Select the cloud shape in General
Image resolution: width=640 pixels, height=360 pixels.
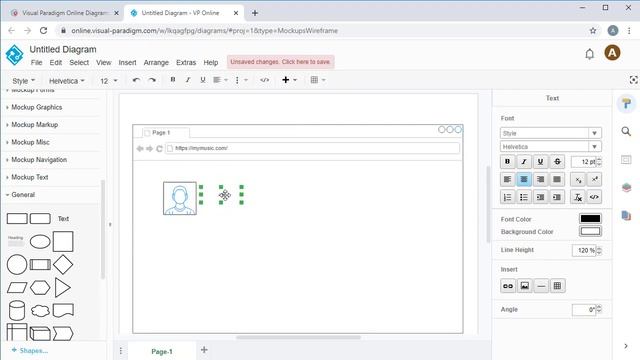(x=40, y=311)
